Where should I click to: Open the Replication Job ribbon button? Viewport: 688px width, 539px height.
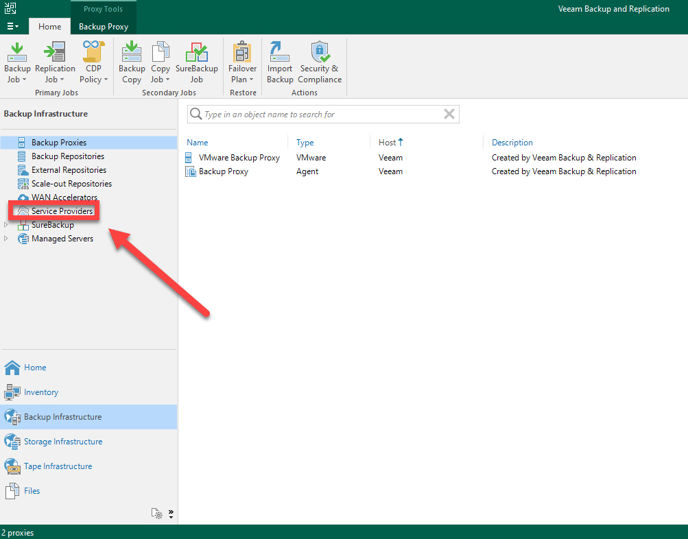point(55,62)
